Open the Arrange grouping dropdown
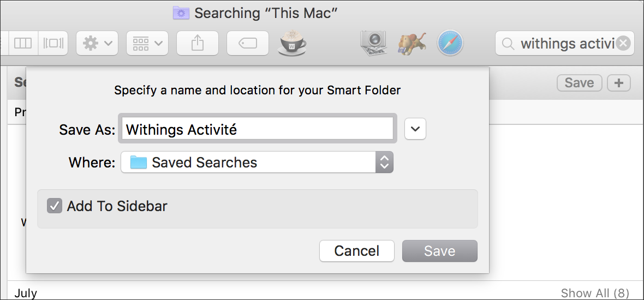The width and height of the screenshot is (644, 300). (x=147, y=43)
